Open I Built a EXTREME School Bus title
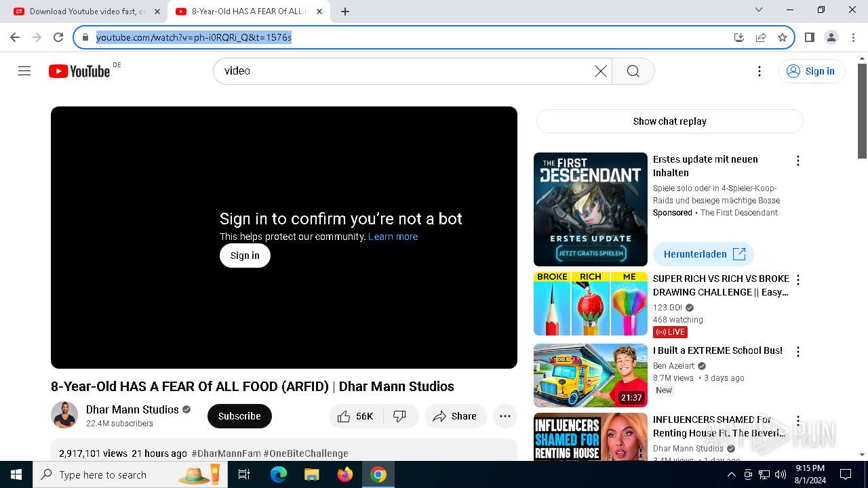 (x=717, y=350)
